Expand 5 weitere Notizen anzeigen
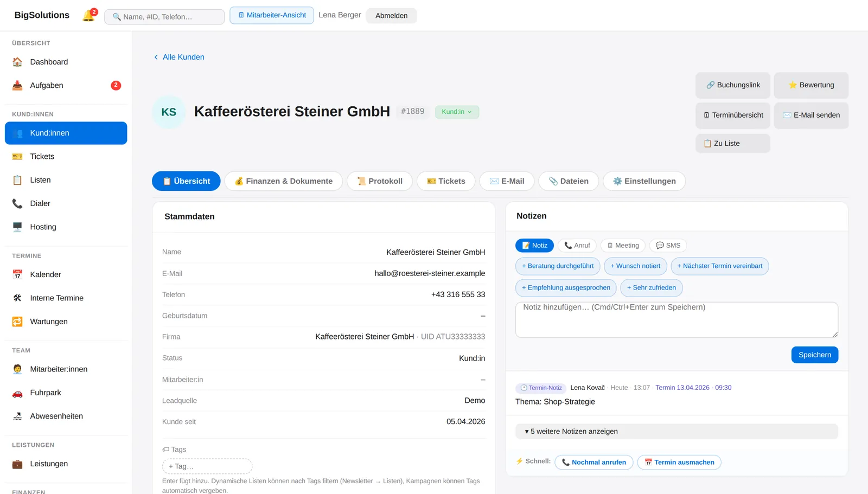Image resolution: width=868 pixels, height=494 pixels. [676, 431]
